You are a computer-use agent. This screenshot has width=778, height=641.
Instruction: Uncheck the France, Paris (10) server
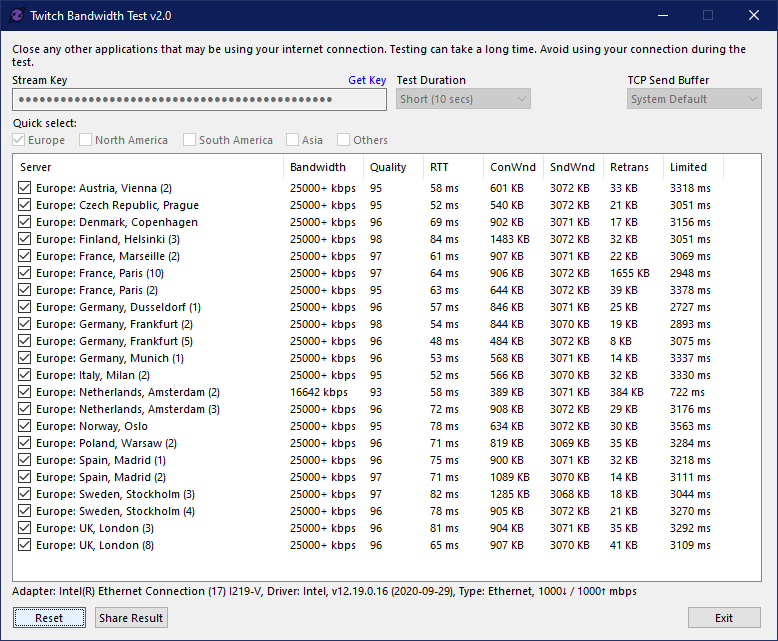click(24, 273)
